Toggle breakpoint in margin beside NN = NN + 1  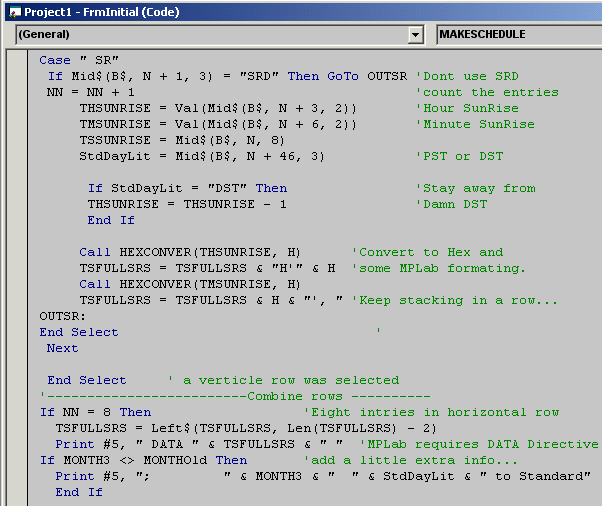tap(18, 92)
